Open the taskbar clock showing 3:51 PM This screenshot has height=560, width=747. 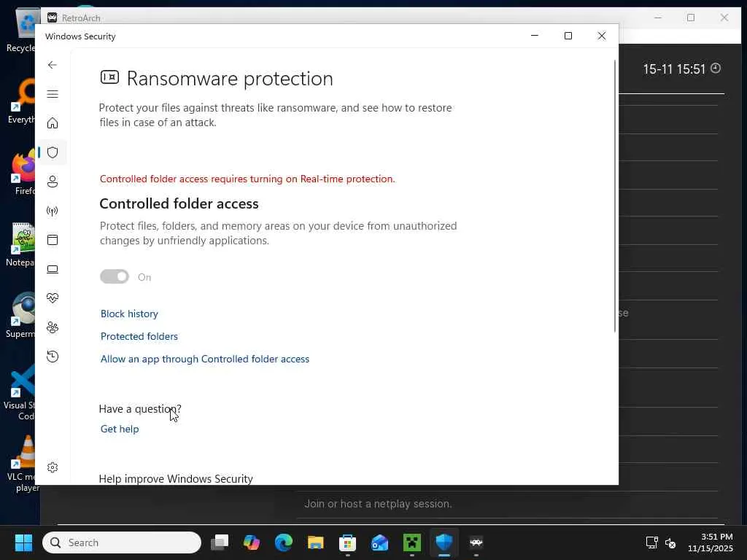click(x=710, y=542)
